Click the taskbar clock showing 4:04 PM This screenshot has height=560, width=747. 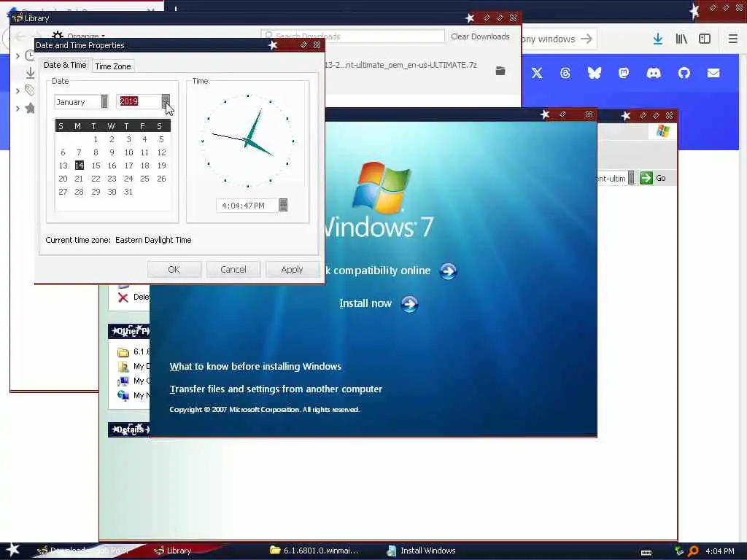[719, 551]
